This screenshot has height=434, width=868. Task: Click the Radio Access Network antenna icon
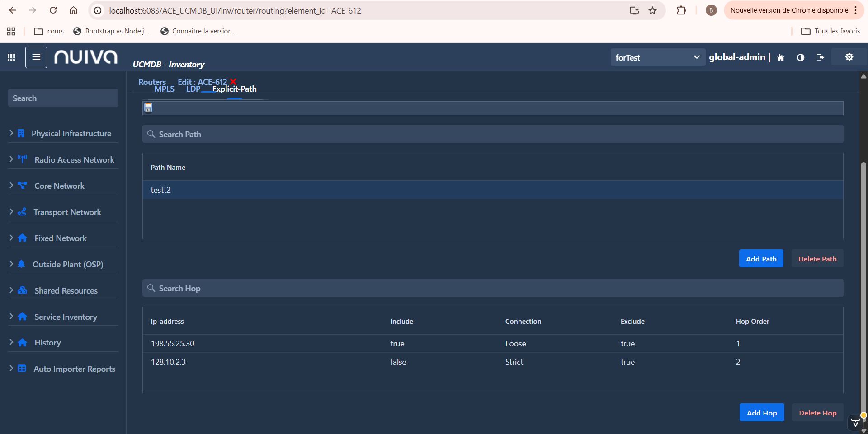point(22,159)
